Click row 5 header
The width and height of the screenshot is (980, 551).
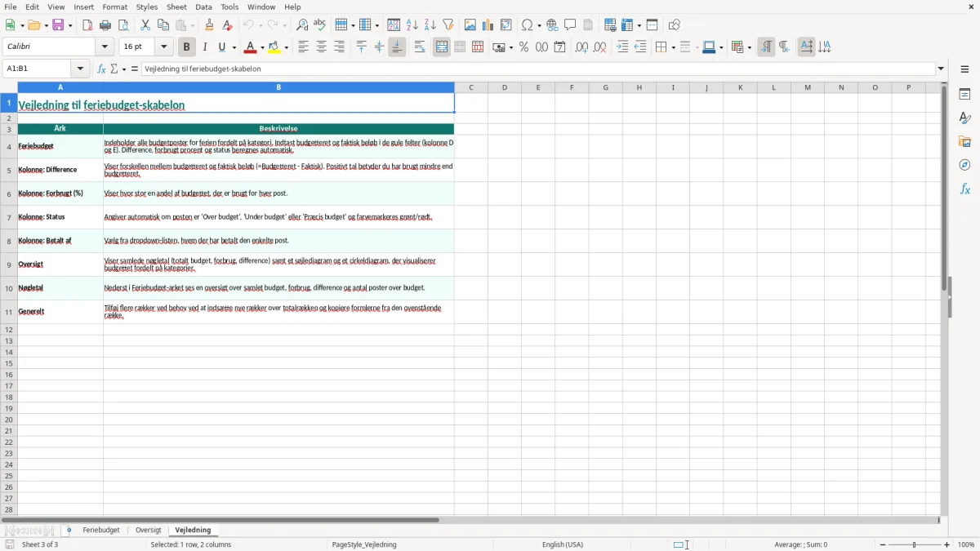(x=9, y=171)
